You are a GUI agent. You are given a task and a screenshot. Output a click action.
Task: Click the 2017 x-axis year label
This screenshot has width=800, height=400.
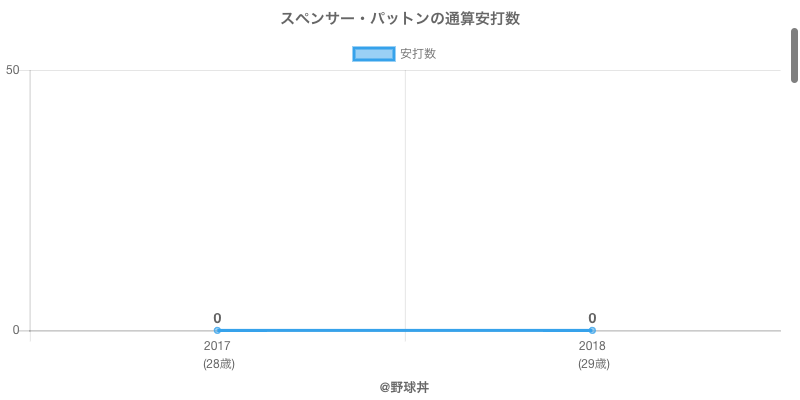[x=217, y=346]
